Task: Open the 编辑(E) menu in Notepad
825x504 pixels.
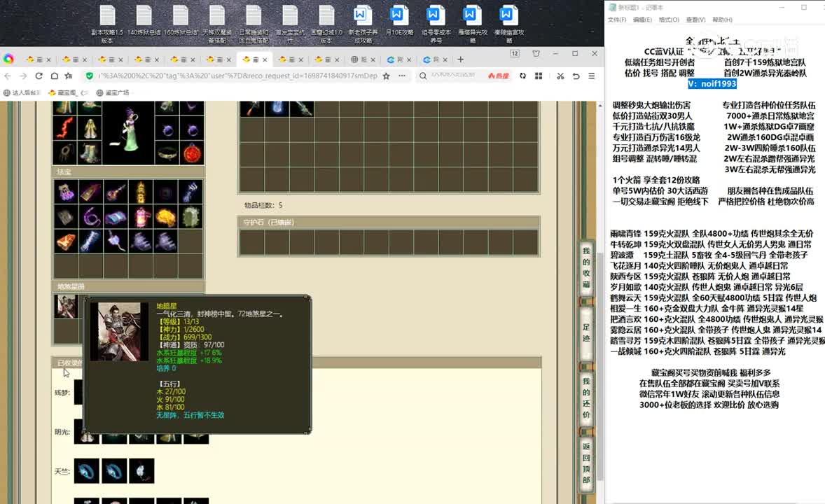Action: (642, 20)
